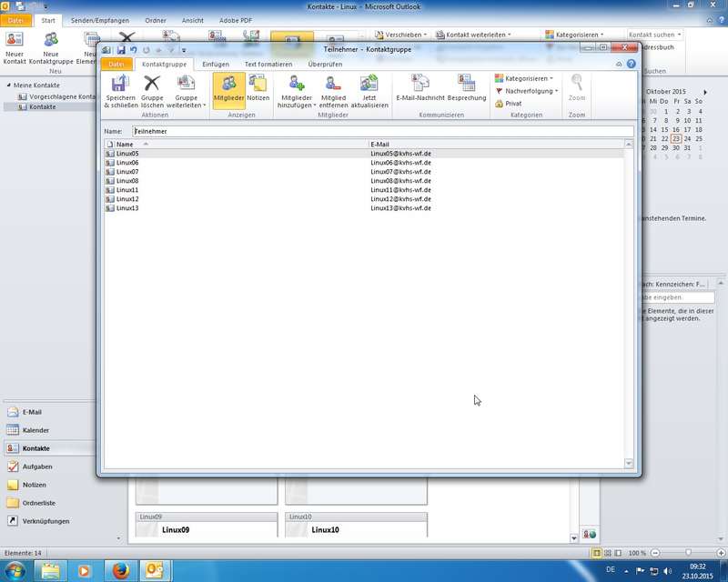This screenshot has height=582, width=728.
Task: Open Datei tab in Kontaktgruppe window
Action: point(116,64)
